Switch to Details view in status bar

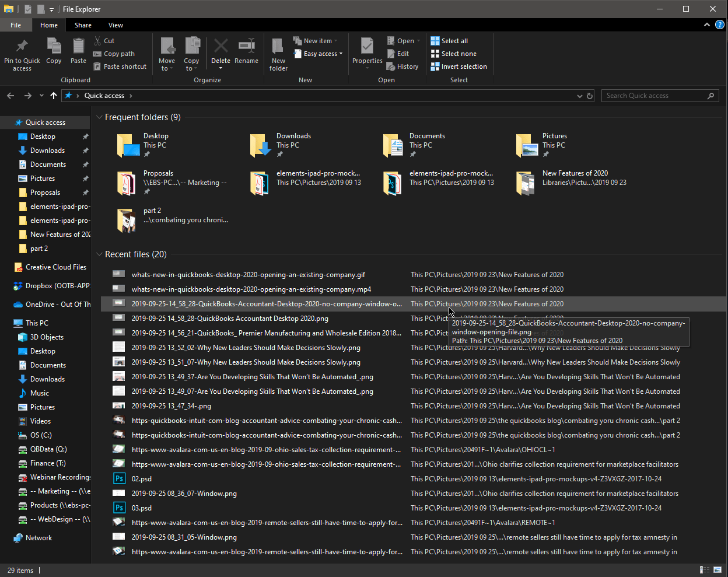coord(705,570)
